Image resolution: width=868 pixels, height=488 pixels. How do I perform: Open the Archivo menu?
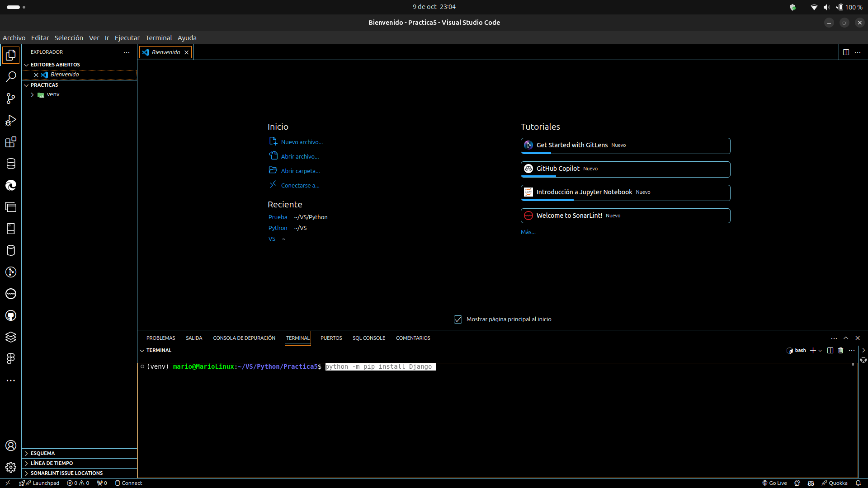tap(14, 38)
